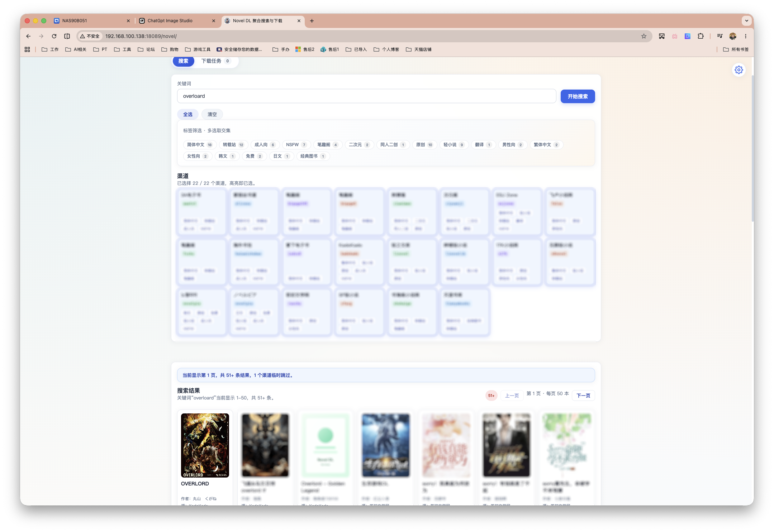
Task: Open the 所有书签 folder
Action: pos(736,49)
